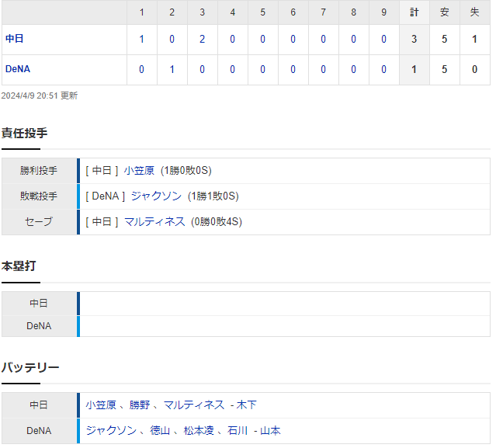Select the 中日 total runs cell 3
This screenshot has width=496, height=448.
click(x=414, y=40)
